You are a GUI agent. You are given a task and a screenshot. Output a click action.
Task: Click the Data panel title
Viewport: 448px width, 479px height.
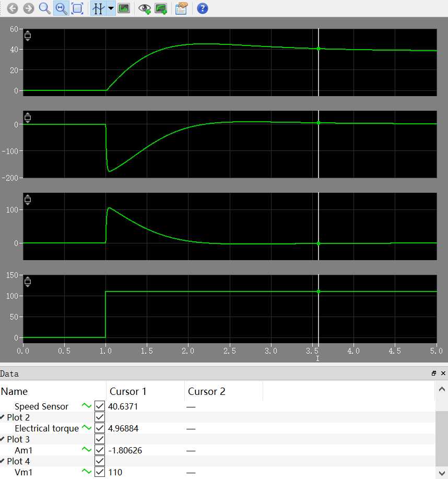click(x=9, y=373)
